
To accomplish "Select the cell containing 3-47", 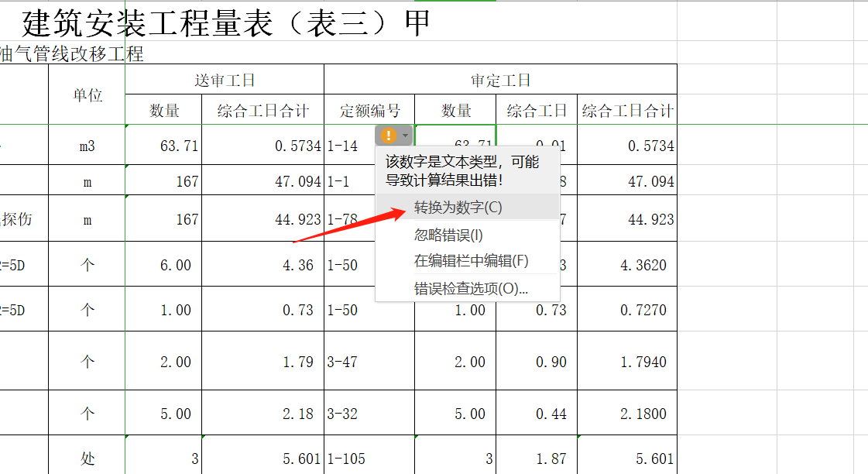I will click(x=369, y=362).
